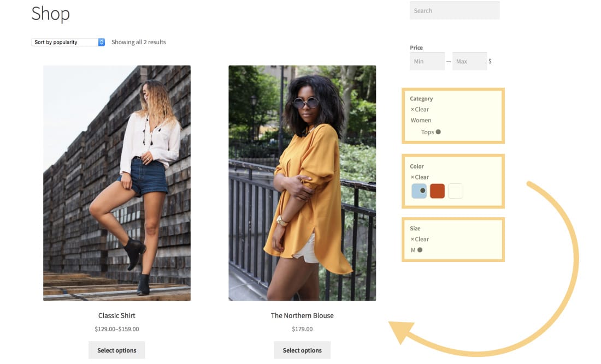Click Select options for The Northern Blouse

[x=302, y=350]
